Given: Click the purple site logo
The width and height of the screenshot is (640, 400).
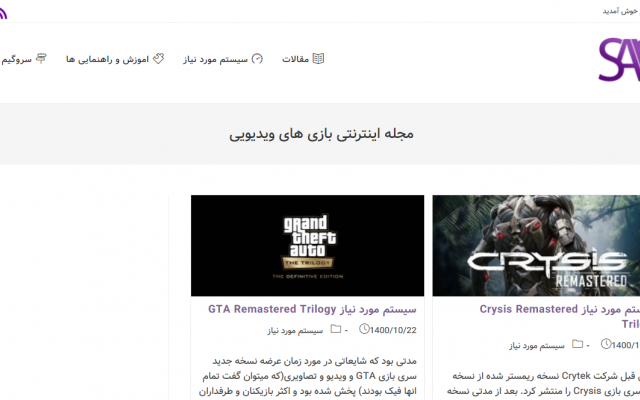Looking at the screenshot, I should click(x=618, y=60).
